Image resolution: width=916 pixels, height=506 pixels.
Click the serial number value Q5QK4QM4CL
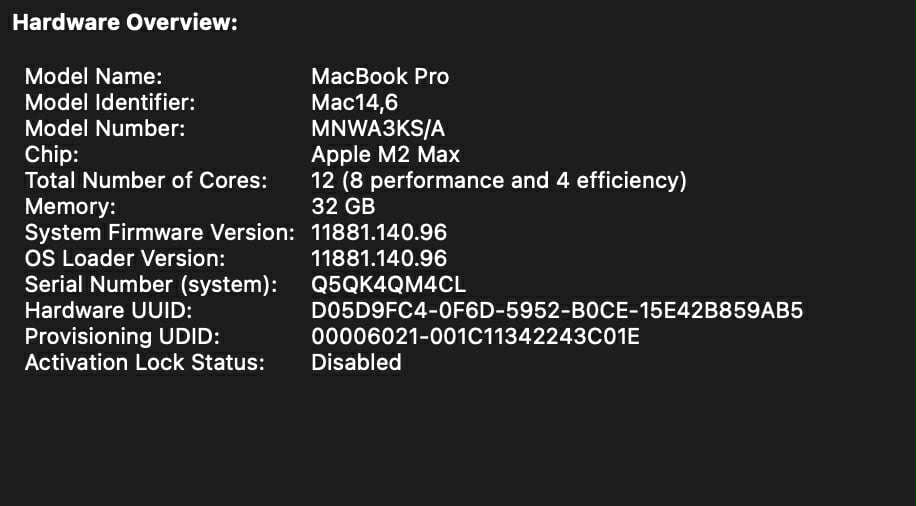click(x=389, y=284)
